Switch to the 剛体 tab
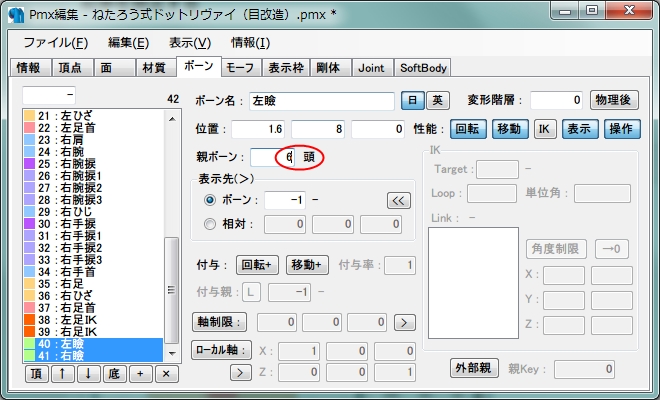 (330, 67)
